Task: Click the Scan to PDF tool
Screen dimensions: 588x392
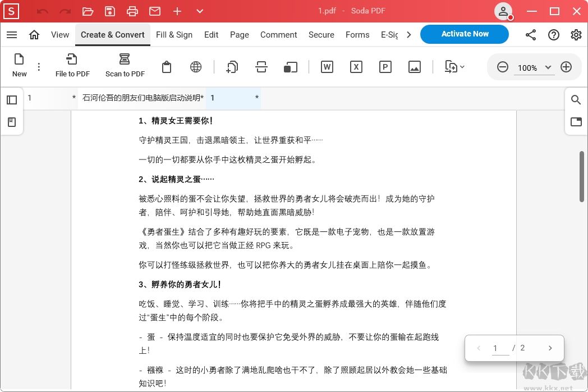Action: [x=125, y=65]
